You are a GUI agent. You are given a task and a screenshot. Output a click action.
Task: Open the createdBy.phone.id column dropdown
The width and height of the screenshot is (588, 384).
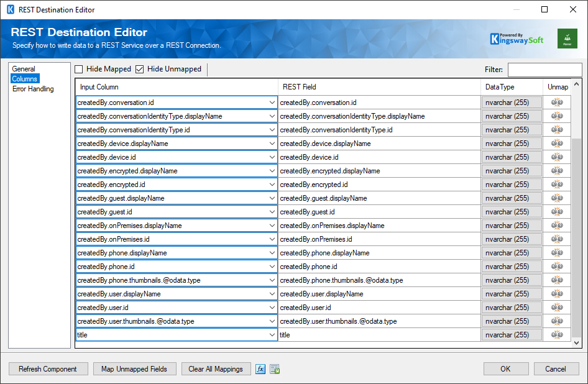(272, 266)
